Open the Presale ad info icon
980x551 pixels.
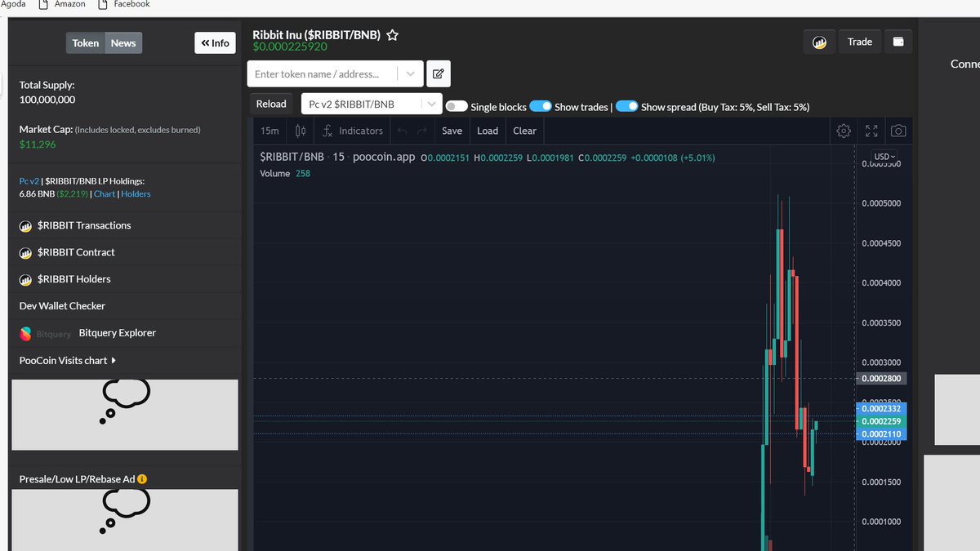pos(142,479)
